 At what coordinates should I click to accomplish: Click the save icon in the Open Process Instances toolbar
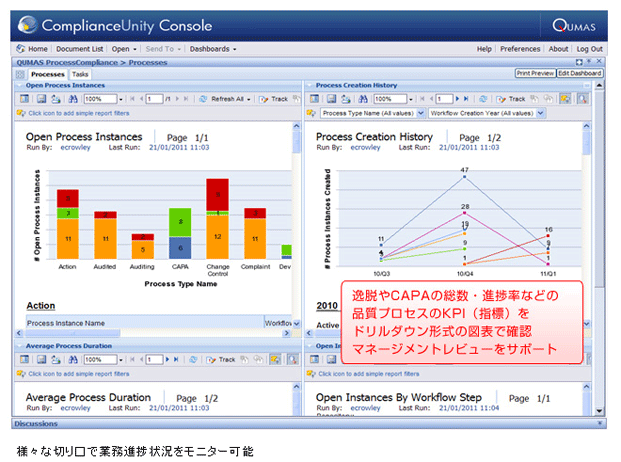pyautogui.click(x=41, y=99)
